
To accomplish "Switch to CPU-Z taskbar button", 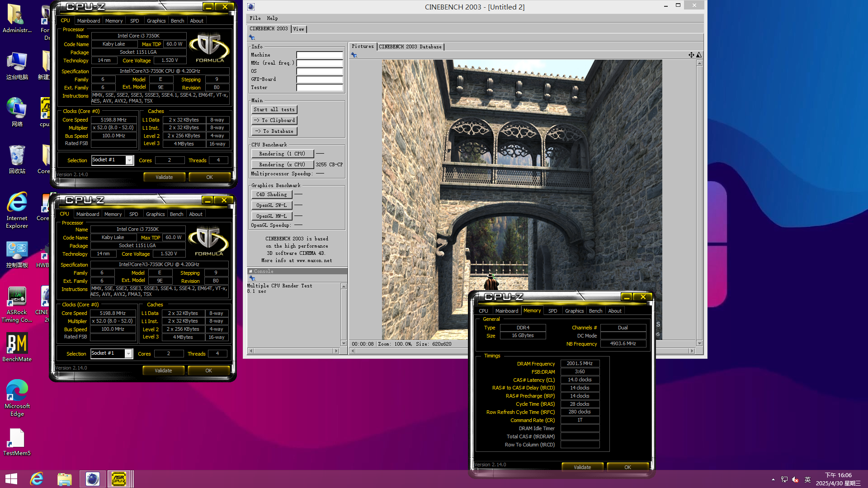I will tap(119, 479).
